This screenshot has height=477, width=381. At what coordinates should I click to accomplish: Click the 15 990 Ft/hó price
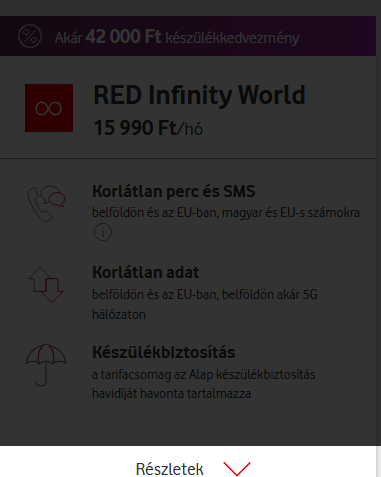148,128
